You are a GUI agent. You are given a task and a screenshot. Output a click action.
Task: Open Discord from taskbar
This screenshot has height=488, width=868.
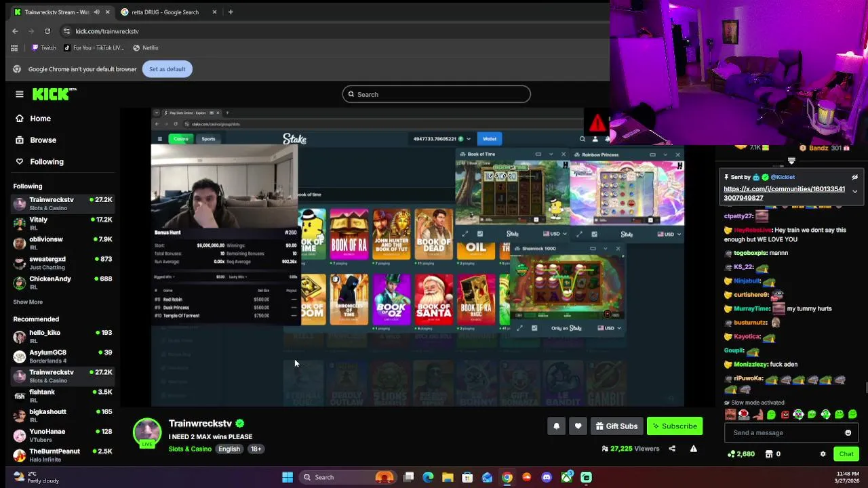point(547,477)
